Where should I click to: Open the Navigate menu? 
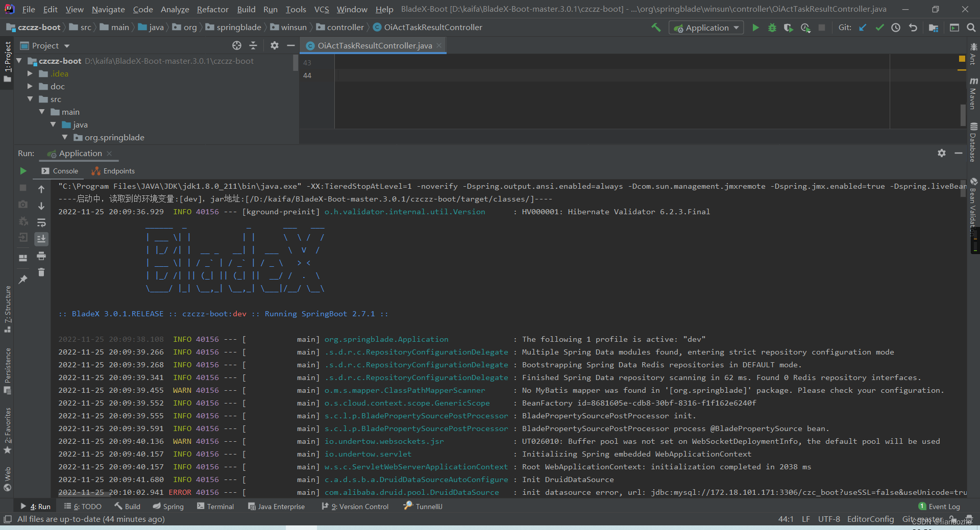(x=108, y=9)
